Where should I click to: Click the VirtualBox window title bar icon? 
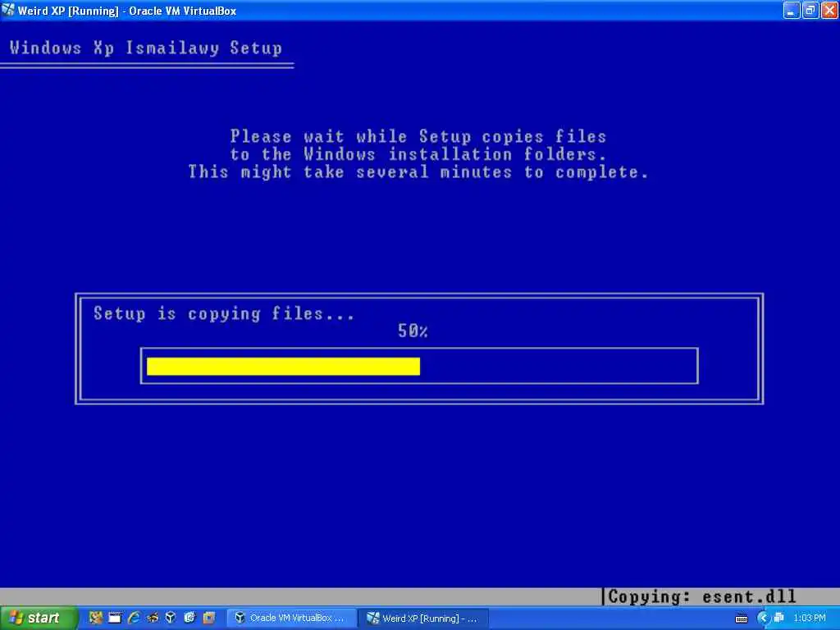point(8,10)
